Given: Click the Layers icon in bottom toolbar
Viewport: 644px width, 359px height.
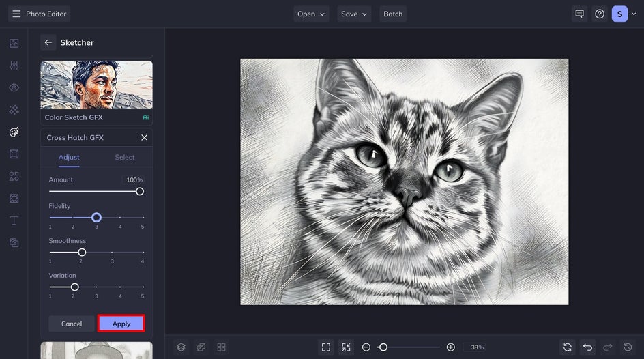Looking at the screenshot, I should click(x=181, y=347).
